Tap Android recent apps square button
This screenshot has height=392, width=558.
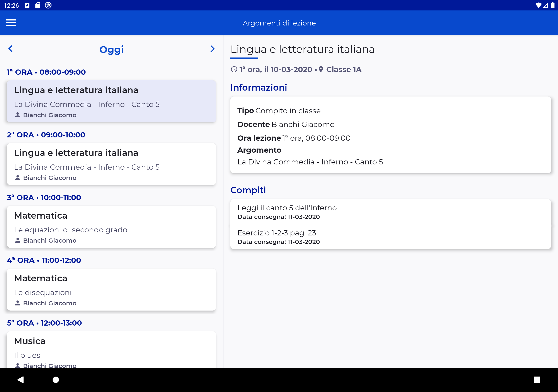537,380
